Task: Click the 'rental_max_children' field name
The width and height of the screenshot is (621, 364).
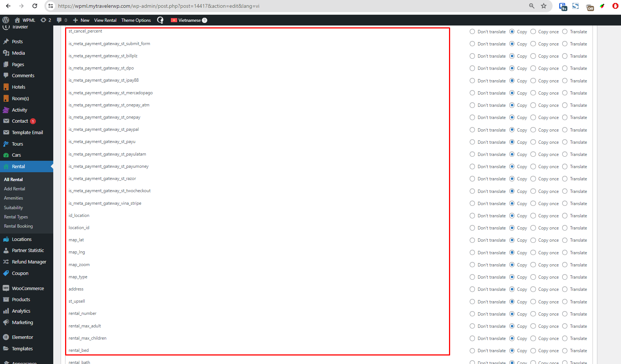Action: 87,339
